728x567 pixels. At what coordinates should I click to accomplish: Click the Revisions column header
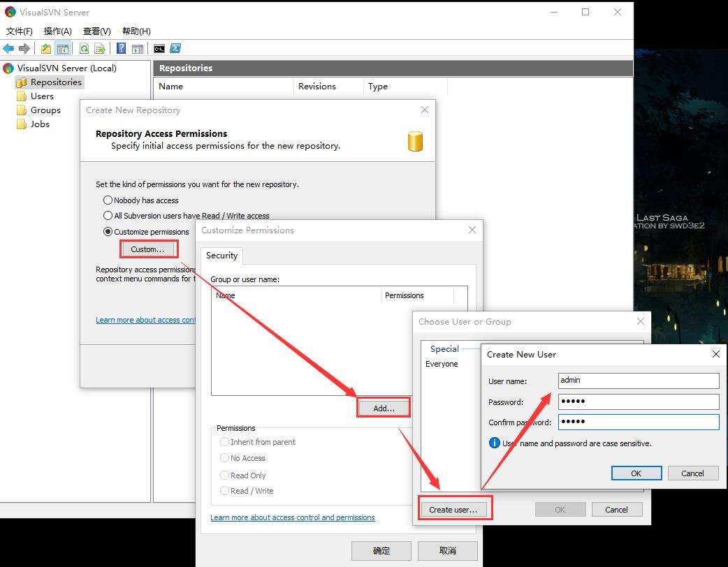[x=328, y=87]
